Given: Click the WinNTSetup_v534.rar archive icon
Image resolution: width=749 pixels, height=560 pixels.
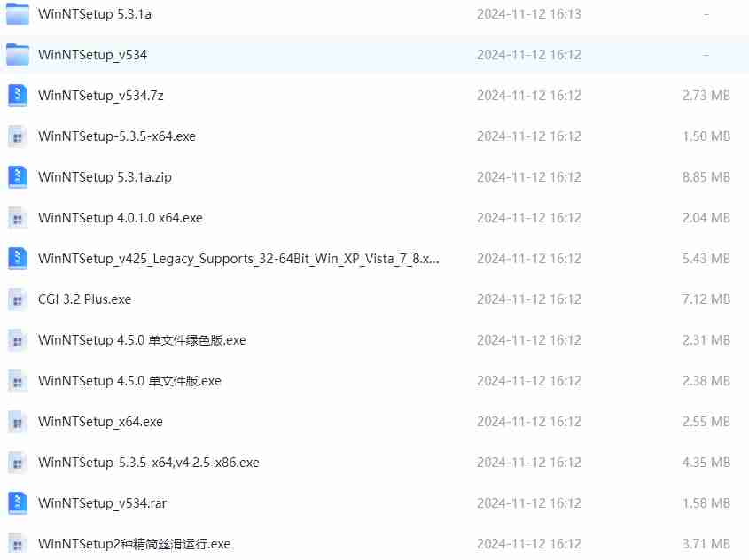Looking at the screenshot, I should pos(18,503).
